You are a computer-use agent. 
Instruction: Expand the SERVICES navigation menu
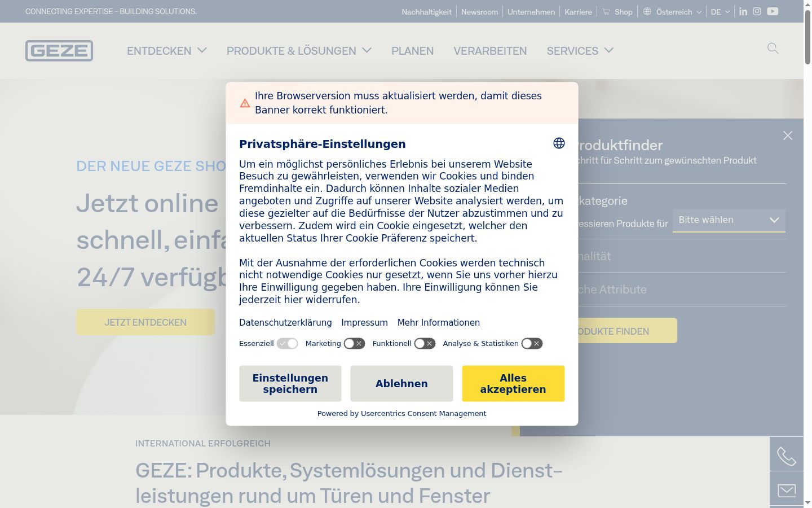[580, 51]
